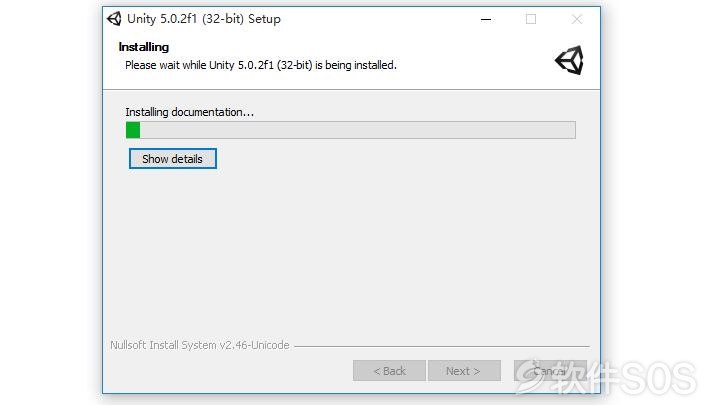
Task: Click the large Unity logo in the header
Action: pyautogui.click(x=569, y=60)
